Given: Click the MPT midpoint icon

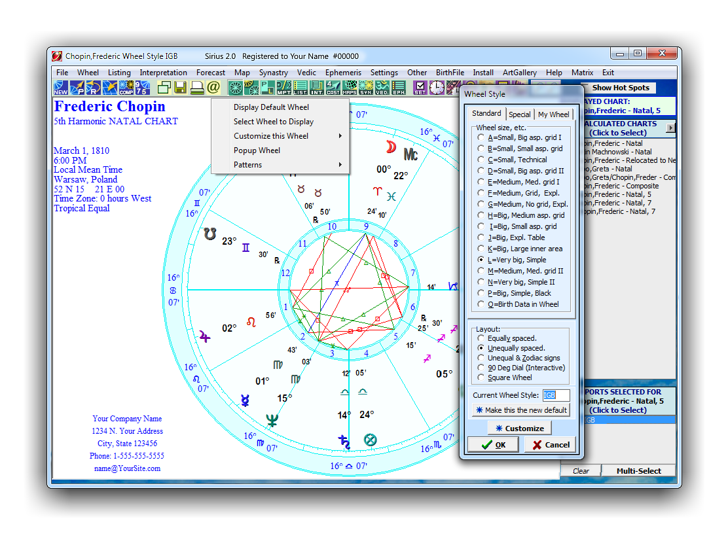Looking at the screenshot, I should pyautogui.click(x=283, y=88).
